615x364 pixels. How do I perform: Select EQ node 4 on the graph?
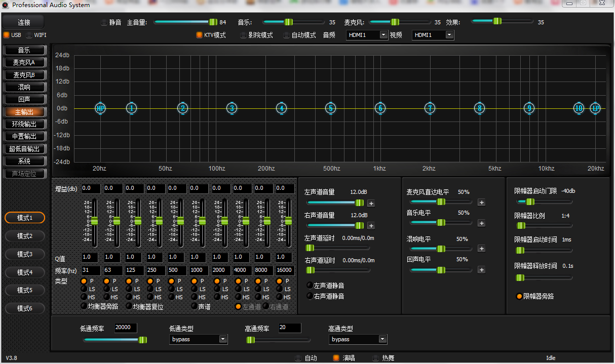coord(281,108)
